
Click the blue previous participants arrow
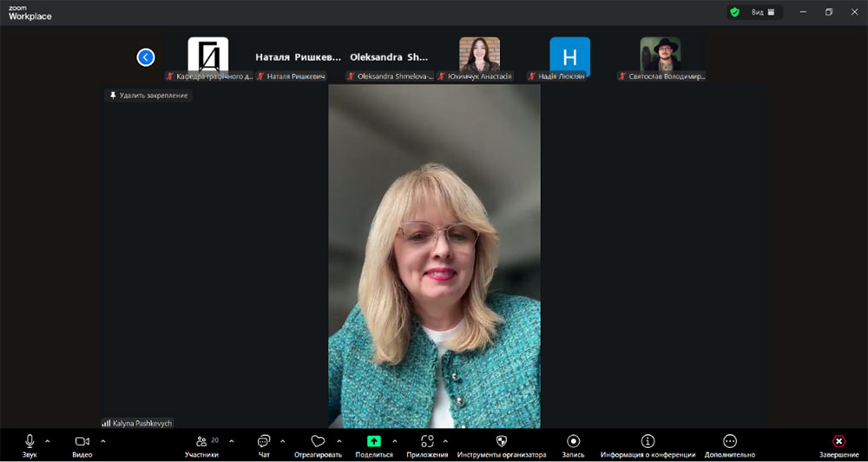[146, 57]
